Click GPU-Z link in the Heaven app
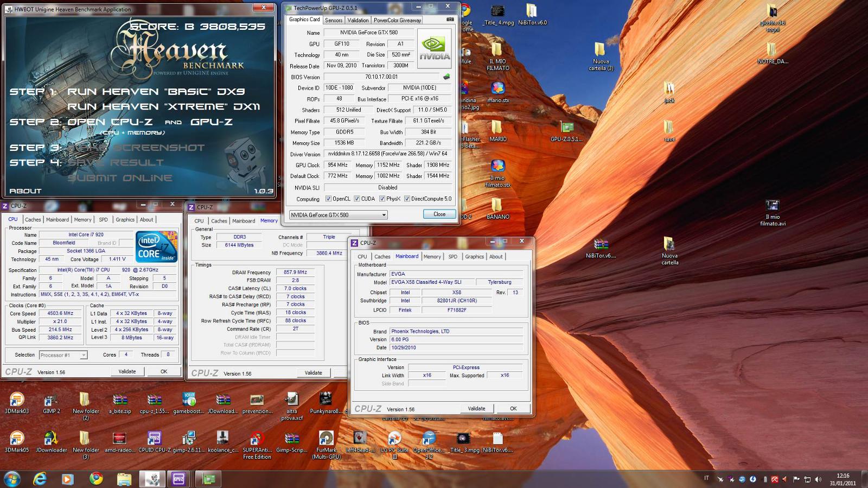868x488 pixels. click(212, 122)
